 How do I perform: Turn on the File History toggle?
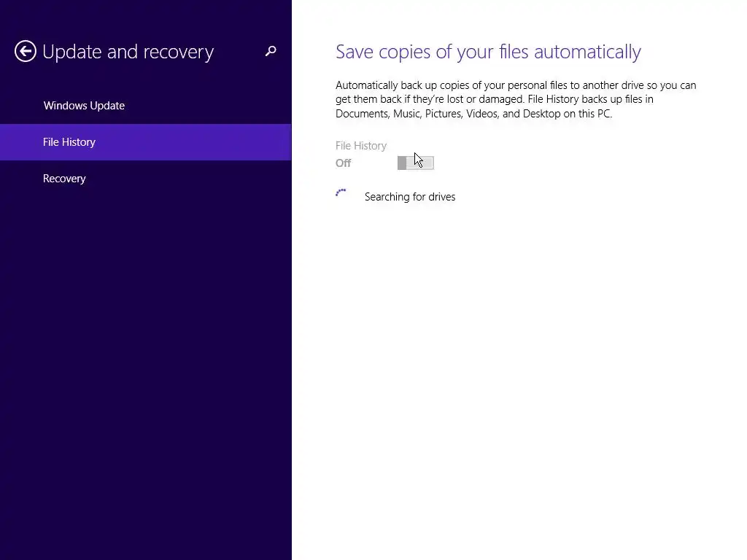click(x=415, y=163)
